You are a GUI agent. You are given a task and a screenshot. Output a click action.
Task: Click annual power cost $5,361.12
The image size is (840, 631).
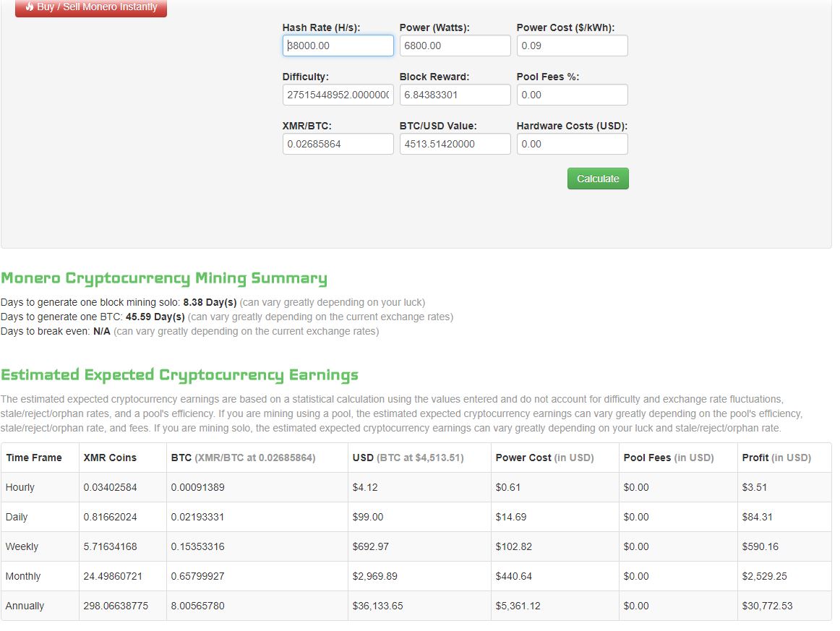point(518,606)
